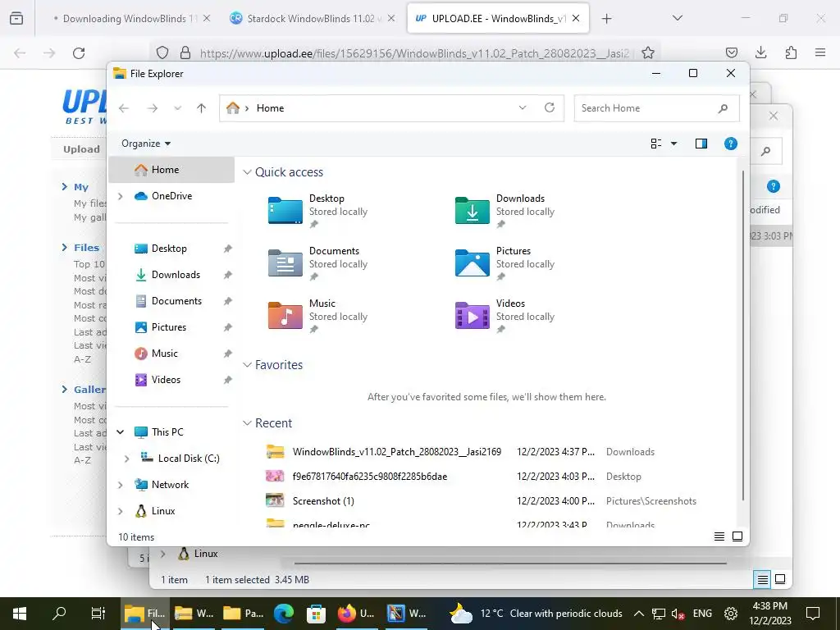
Task: Collapse the Quick access section
Action: point(247,172)
